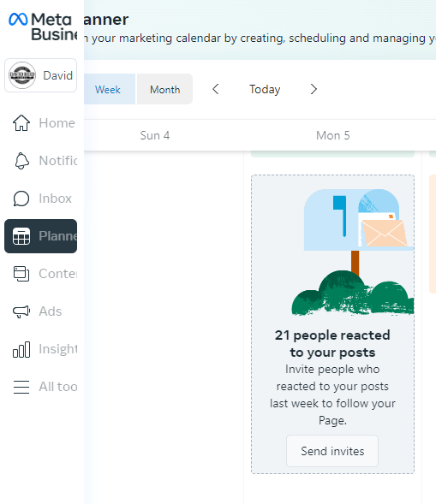Click the Ads megaphone icon
The image size is (436, 504).
(x=21, y=311)
